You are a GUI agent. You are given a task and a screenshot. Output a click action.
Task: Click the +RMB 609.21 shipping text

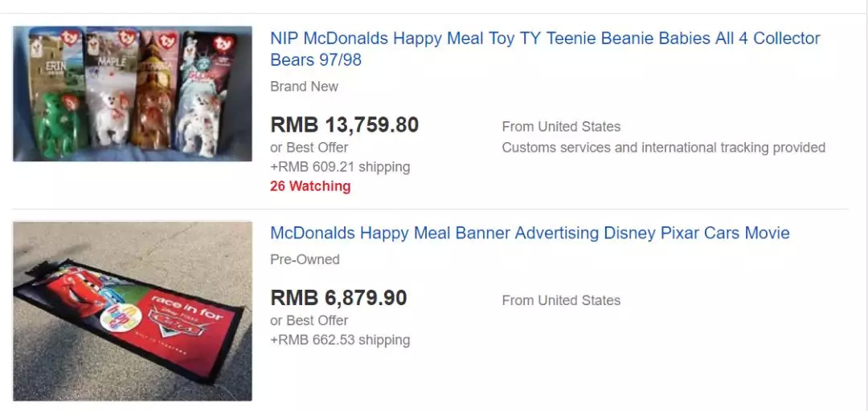click(339, 167)
